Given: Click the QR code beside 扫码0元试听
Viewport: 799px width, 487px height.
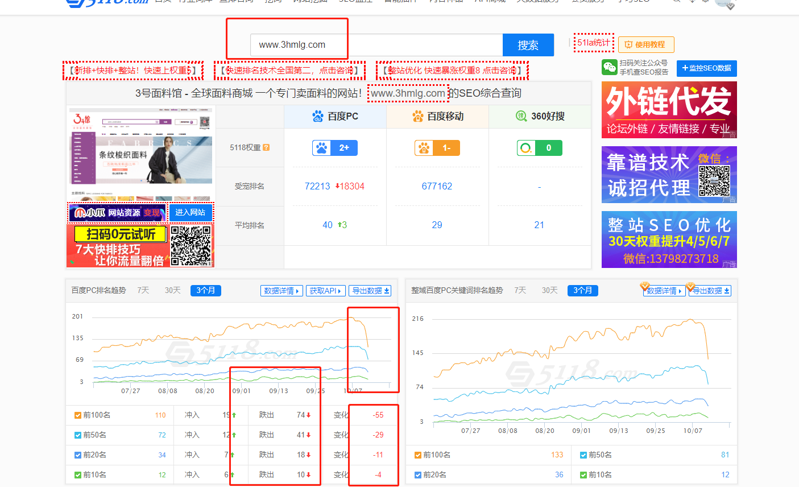Looking at the screenshot, I should click(191, 246).
